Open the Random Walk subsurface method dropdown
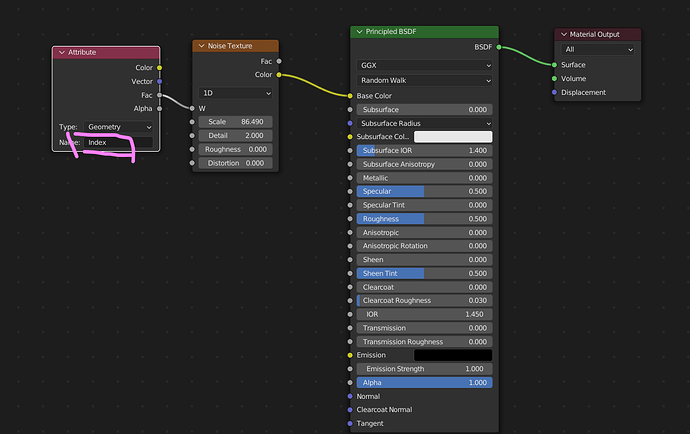This screenshot has width=690, height=434. 424,81
